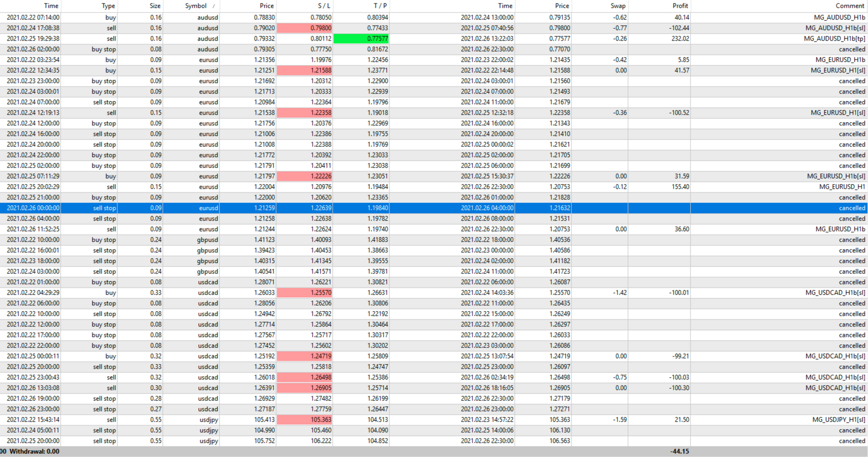
Task: Click the Size column header
Action: click(x=155, y=6)
